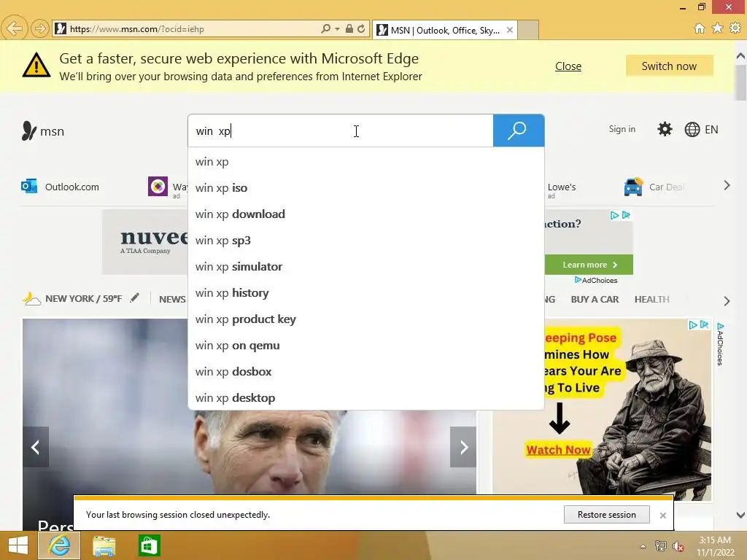Expand category bar with right chevron

tap(727, 301)
